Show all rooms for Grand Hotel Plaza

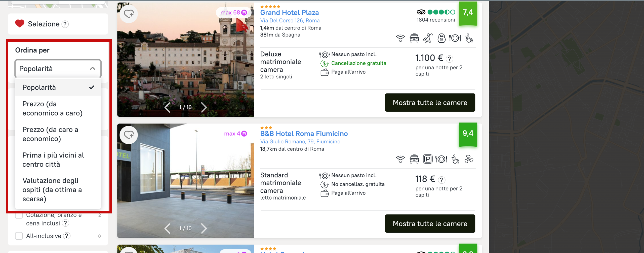[430, 103]
